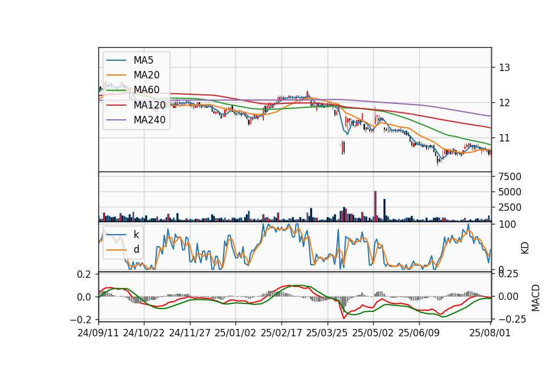
Task: Click the orange MA20 legend line swatch
Action: [x=116, y=75]
